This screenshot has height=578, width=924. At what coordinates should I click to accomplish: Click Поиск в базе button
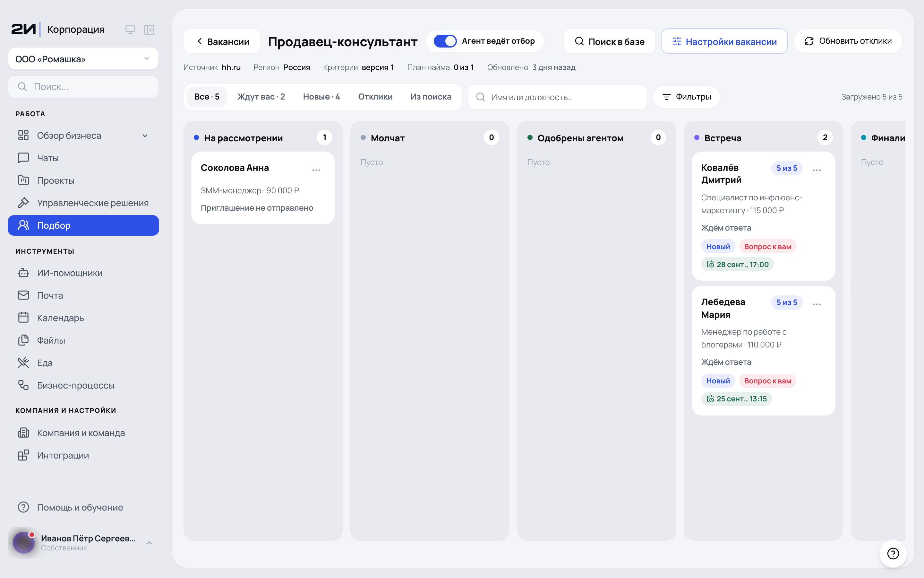(x=609, y=41)
